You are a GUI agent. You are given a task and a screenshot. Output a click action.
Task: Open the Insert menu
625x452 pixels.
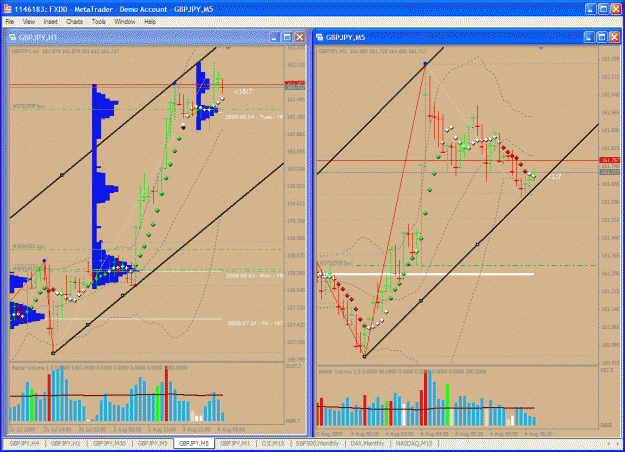[x=51, y=22]
